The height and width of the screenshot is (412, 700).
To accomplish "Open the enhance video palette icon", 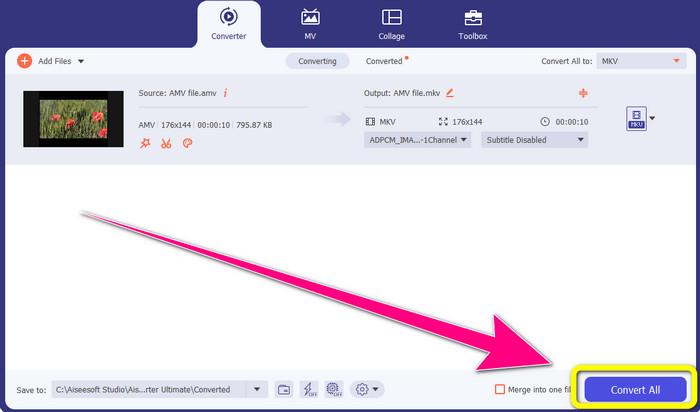I will [186, 143].
